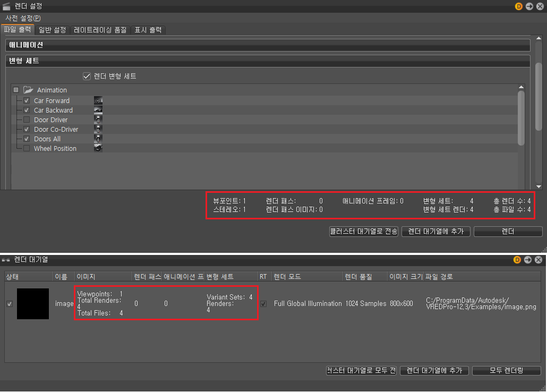Click the orange D icon in Render Settings titlebar
547x392 pixels.
[518, 6]
